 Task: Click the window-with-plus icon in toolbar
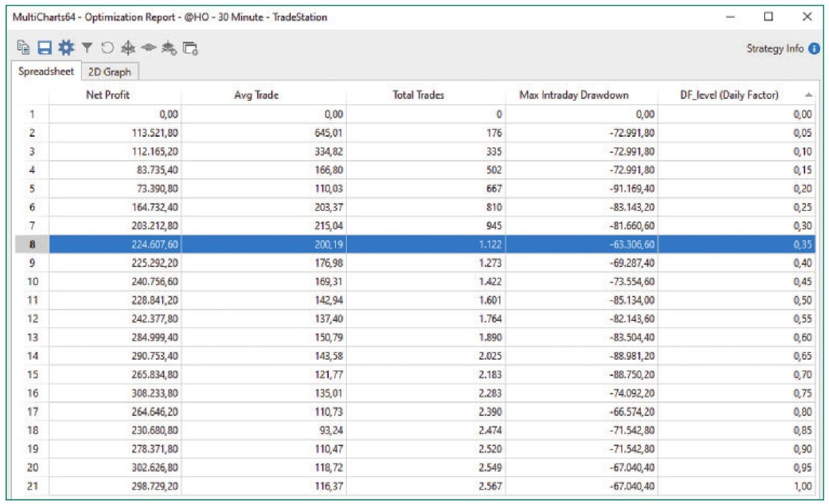click(190, 48)
